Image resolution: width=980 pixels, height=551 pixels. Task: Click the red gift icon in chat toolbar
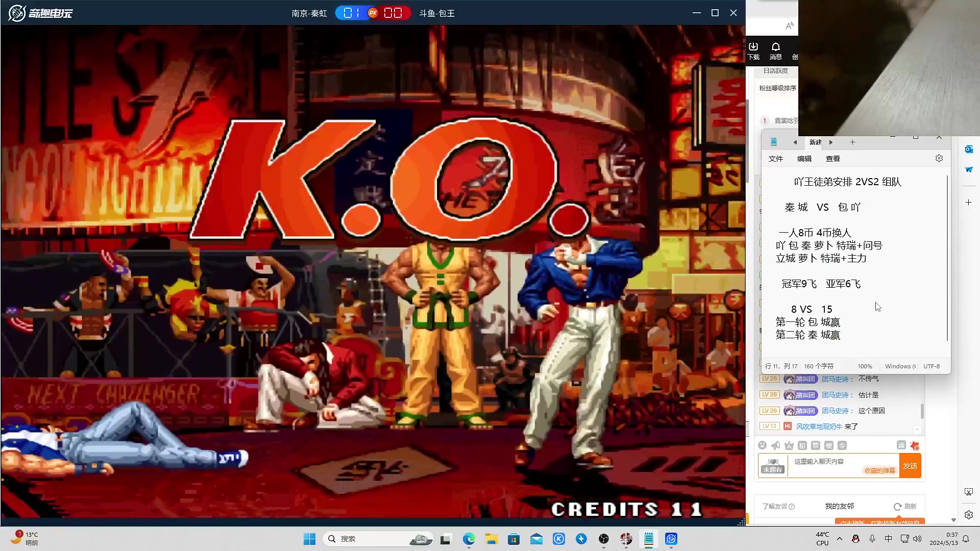pos(915,445)
